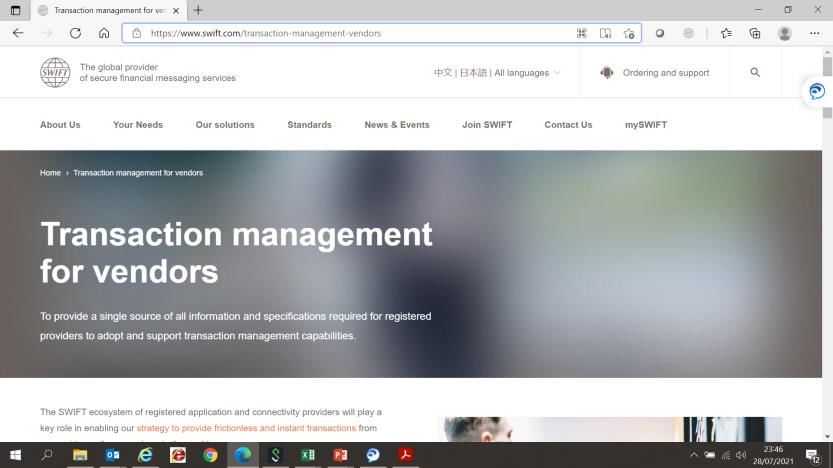Viewport: 833px width, 468px height.
Task: Open the Windows Start menu
Action: click(x=15, y=455)
